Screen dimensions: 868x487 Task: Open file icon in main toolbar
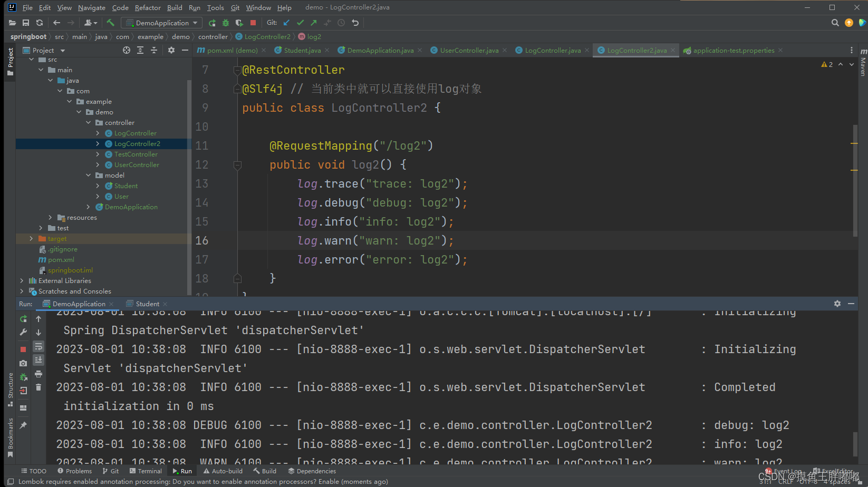pyautogui.click(x=12, y=23)
